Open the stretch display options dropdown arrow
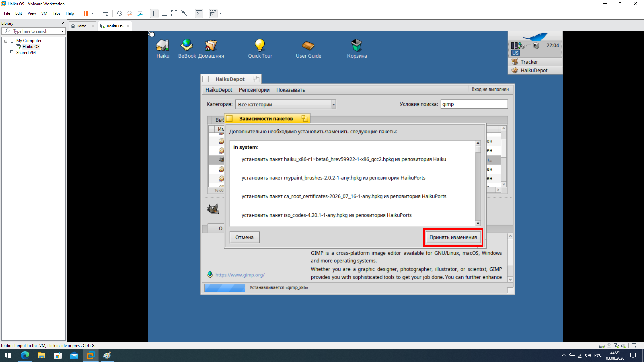 pos(220,13)
